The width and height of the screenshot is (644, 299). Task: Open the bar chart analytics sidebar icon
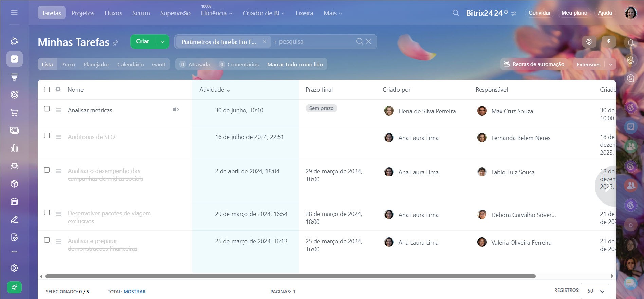coord(14,148)
